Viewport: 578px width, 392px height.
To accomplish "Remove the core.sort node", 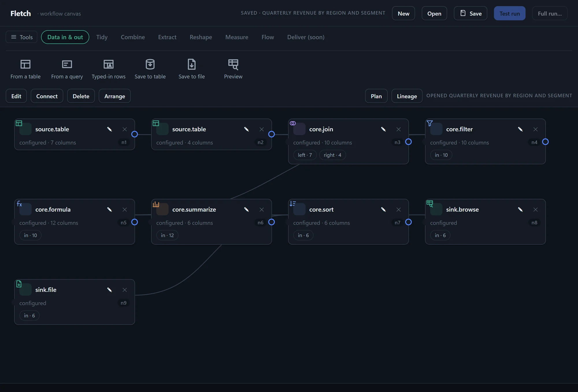I will (399, 210).
